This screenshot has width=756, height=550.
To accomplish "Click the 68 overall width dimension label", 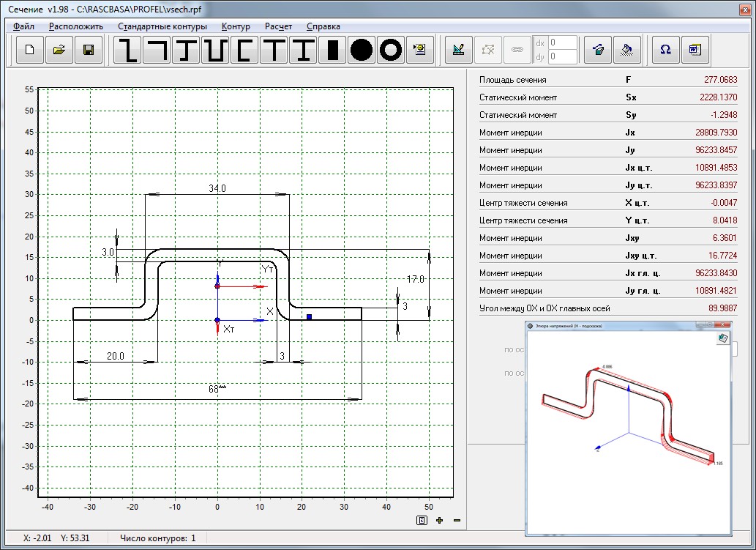I will click(217, 389).
